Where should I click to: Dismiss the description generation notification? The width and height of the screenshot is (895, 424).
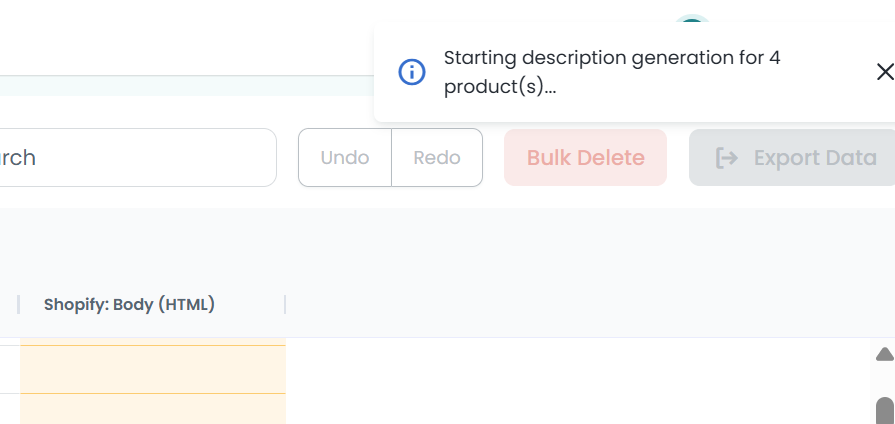[x=884, y=72]
